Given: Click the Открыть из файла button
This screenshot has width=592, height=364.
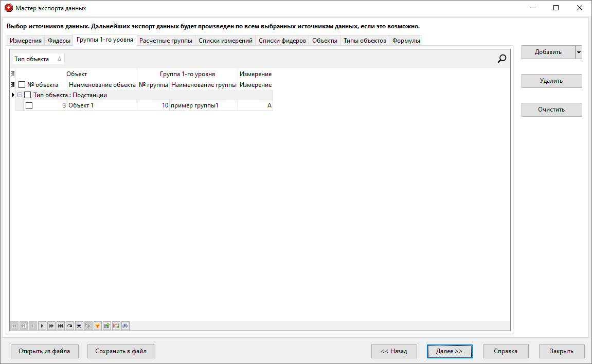Looking at the screenshot, I should (44, 351).
